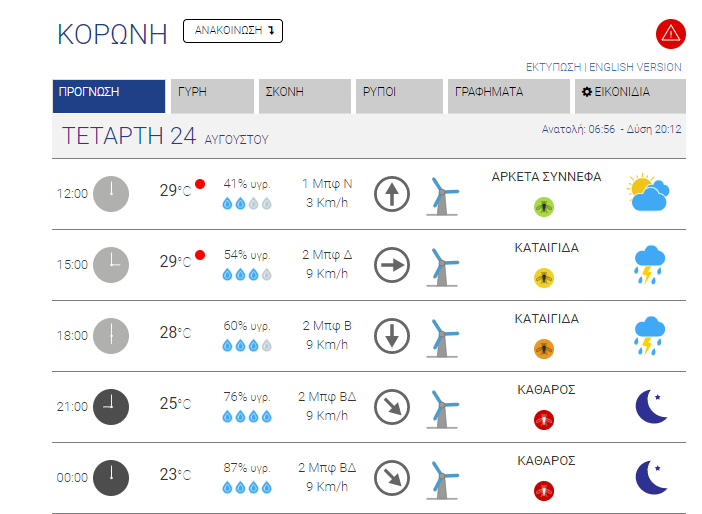Click the red warning alert icon
The image size is (702, 514).
click(x=670, y=34)
